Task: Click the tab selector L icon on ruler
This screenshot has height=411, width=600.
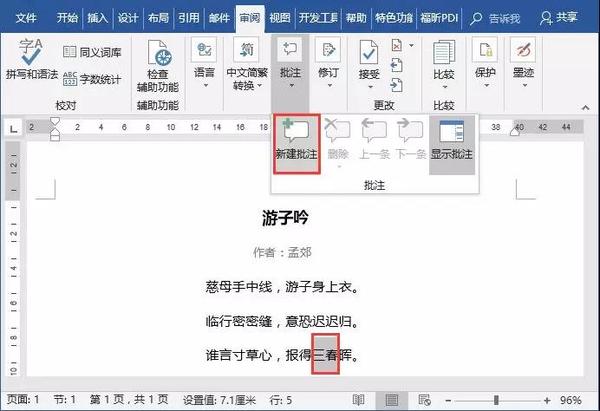Action: coord(13,129)
